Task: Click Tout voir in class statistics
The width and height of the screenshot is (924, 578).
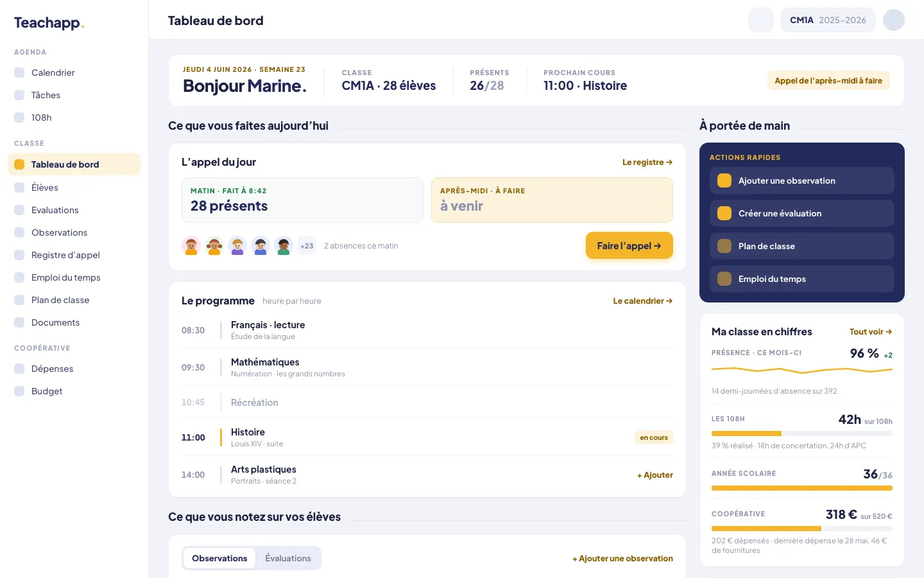Action: pos(871,331)
